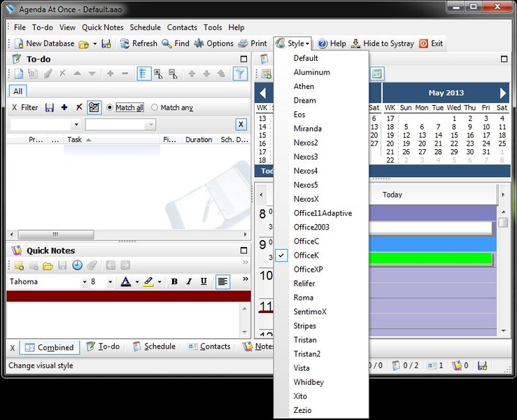Click insert date/time clock icon in Quick Notes
Screen dimensions: 517x420
coord(78,265)
